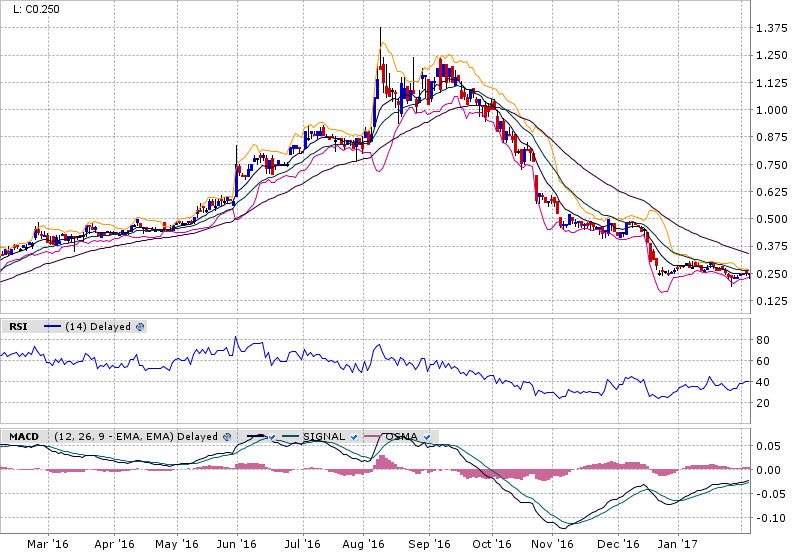Toggle the OSMA histogram checkbox

[x=428, y=436]
